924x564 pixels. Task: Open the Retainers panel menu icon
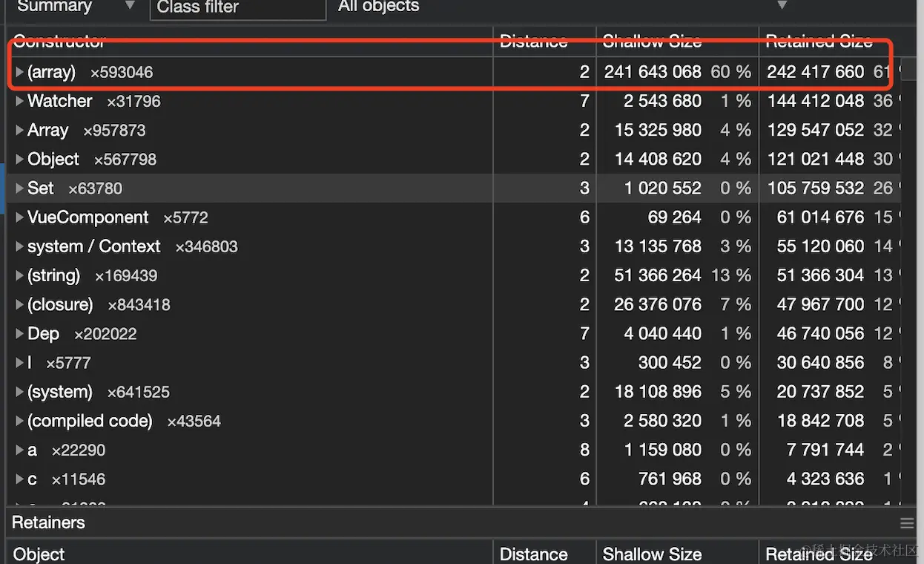click(907, 523)
